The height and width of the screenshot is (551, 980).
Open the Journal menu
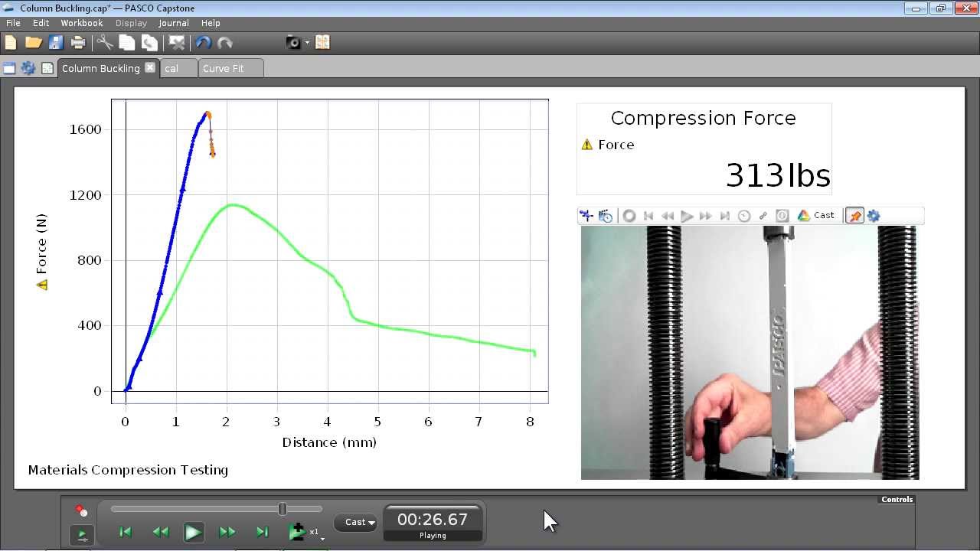pos(174,23)
